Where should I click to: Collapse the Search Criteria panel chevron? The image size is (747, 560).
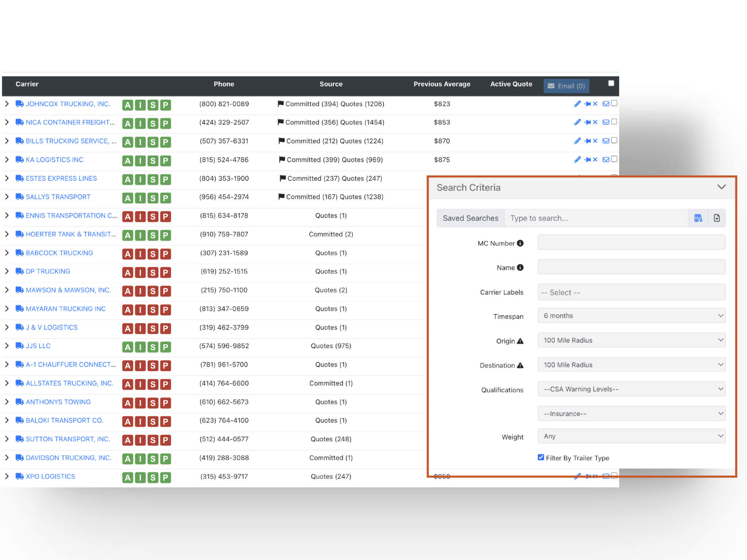[721, 187]
